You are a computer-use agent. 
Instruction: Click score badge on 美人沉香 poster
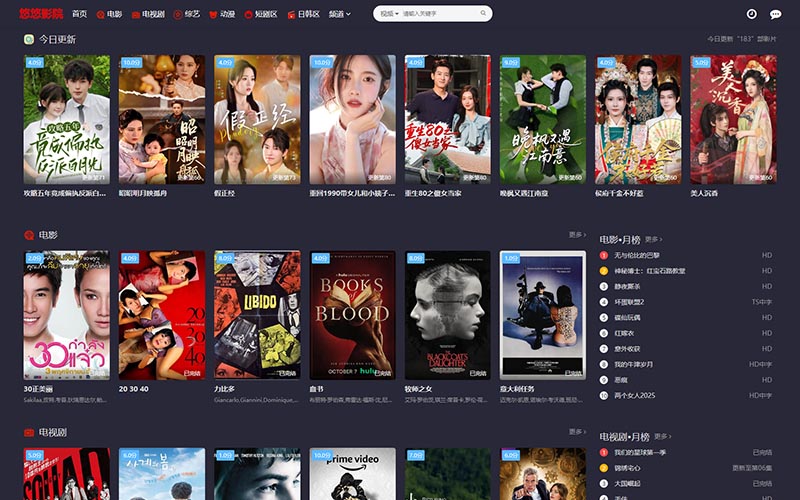[x=702, y=63]
